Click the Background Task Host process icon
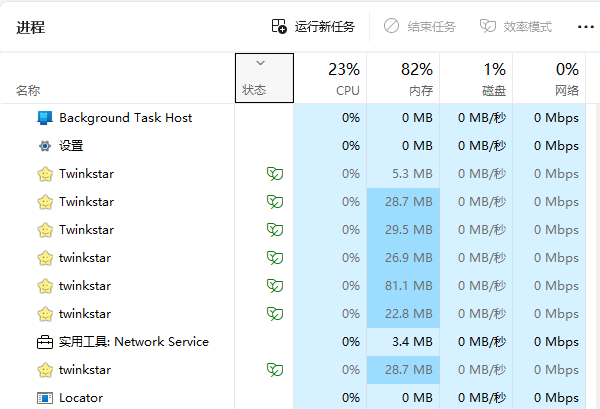Viewport: 600px width, 409px height. 45,118
